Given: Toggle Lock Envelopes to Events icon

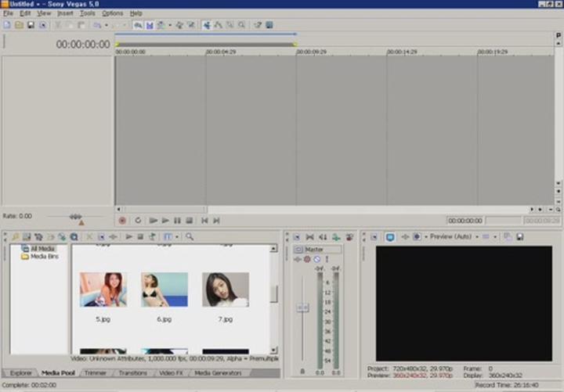Looking at the screenshot, I should coord(179,25).
